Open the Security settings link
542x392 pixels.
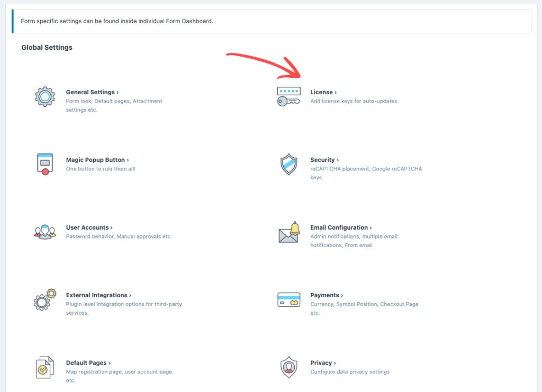coord(324,160)
